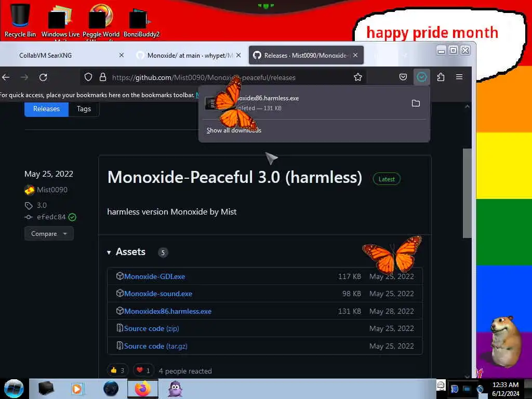Click the page vertical scrollbar thumb
The height and width of the screenshot is (399, 532).
(x=467, y=193)
